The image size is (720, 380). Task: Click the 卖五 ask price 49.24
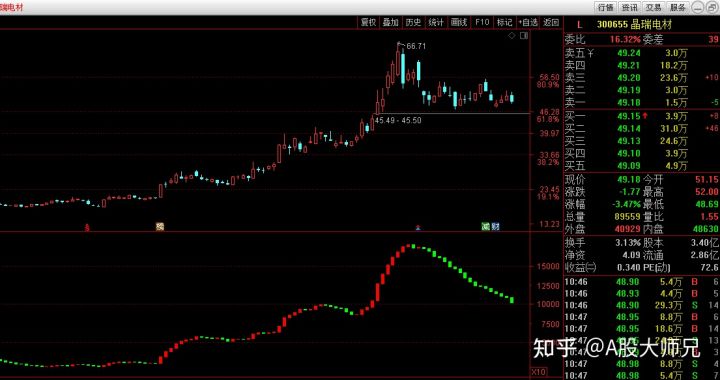coord(628,53)
